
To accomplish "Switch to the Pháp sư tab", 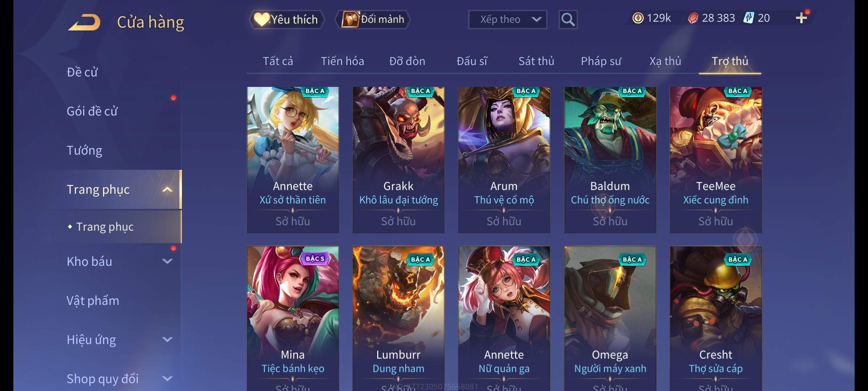I will tap(601, 61).
